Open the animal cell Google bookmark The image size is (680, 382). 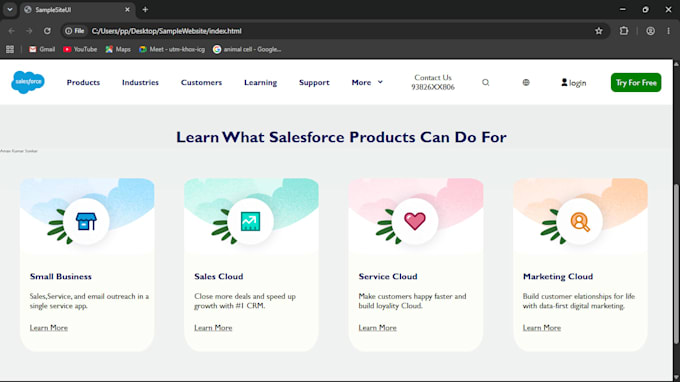coord(247,49)
